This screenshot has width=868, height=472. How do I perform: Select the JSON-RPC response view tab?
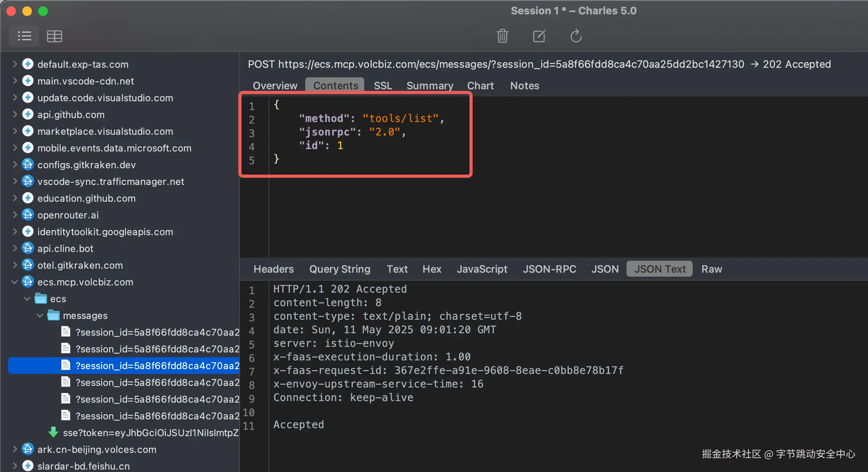point(549,269)
